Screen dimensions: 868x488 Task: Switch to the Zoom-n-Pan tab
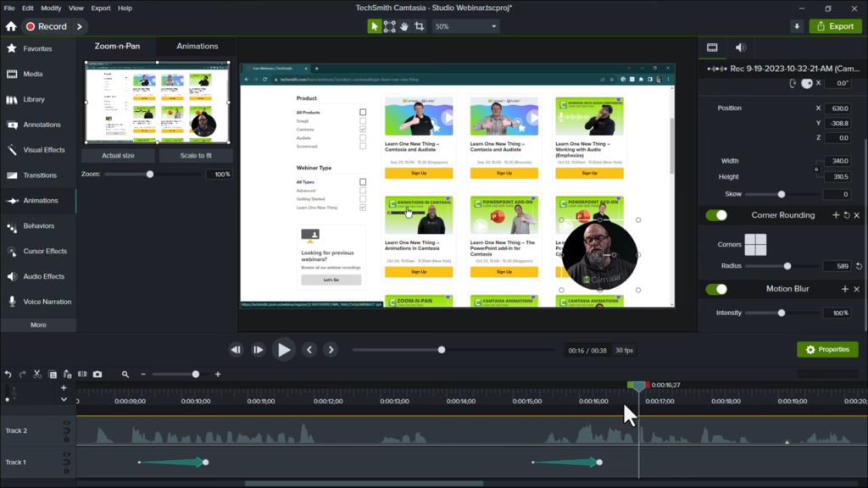(x=117, y=47)
